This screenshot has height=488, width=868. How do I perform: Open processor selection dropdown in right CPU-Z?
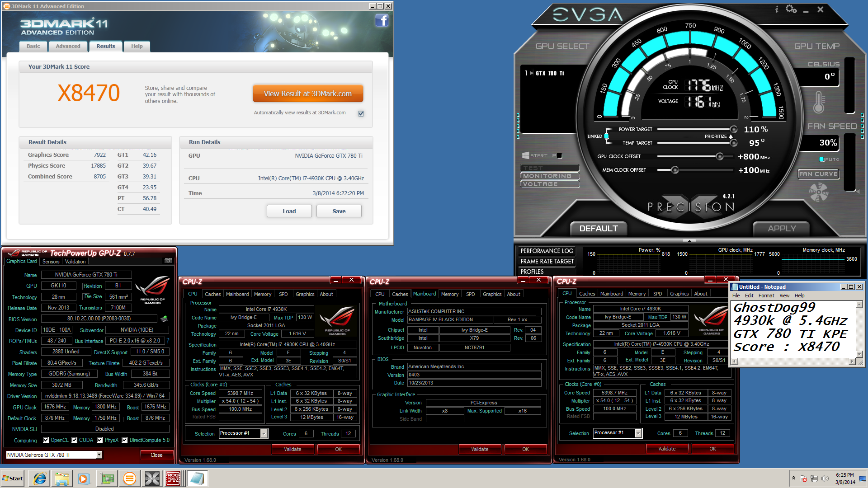tap(638, 433)
